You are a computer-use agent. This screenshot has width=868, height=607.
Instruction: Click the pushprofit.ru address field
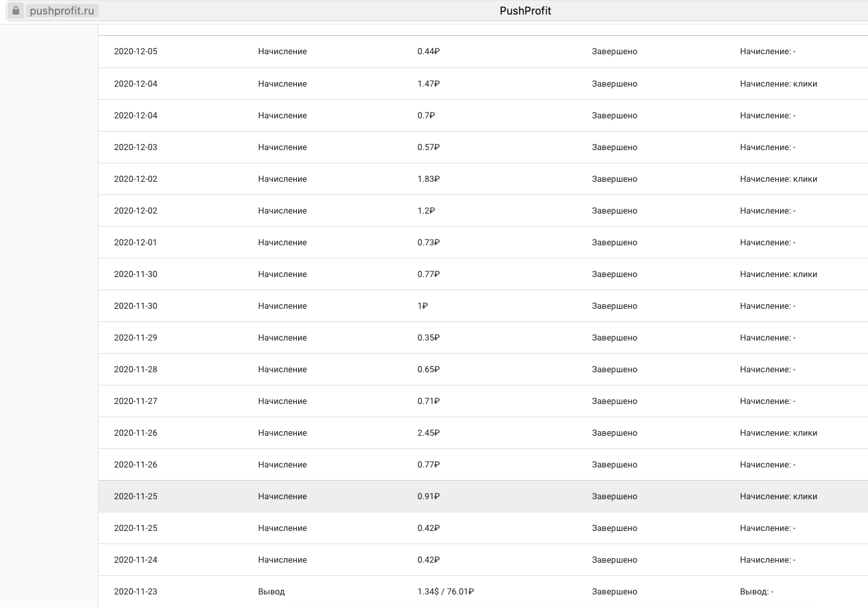click(63, 11)
